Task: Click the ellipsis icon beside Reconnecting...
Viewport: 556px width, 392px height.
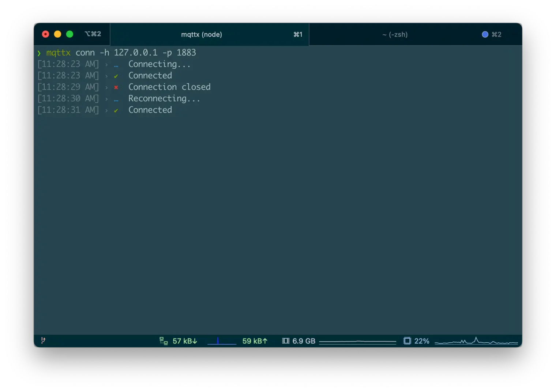Action: 116,99
